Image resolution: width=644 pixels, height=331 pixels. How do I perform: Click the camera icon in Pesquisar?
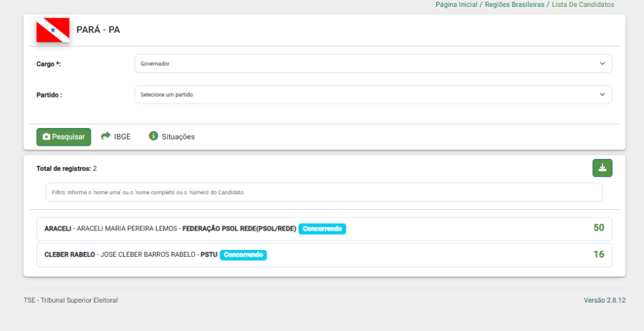tap(47, 136)
